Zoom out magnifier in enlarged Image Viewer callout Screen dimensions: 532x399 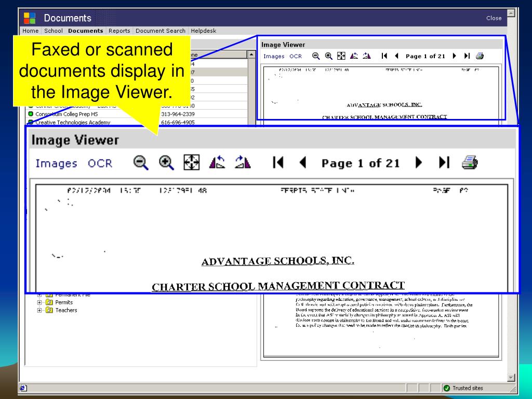tap(141, 163)
